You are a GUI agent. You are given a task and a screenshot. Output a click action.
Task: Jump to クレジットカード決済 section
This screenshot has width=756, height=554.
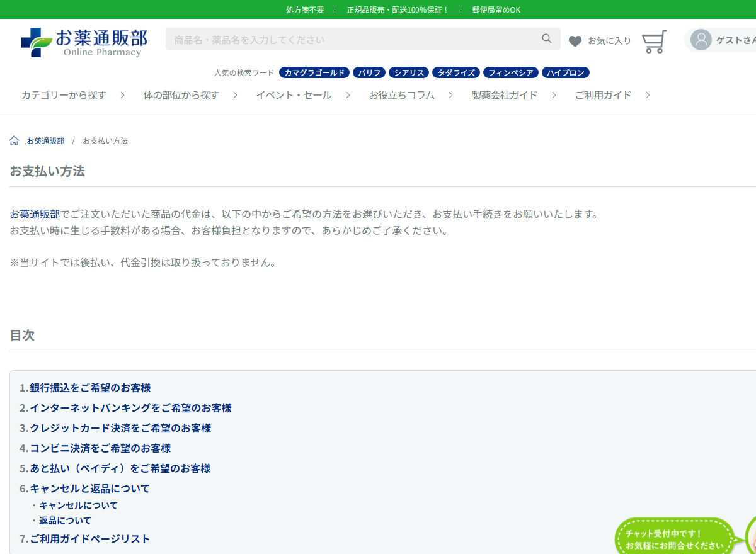pos(120,428)
